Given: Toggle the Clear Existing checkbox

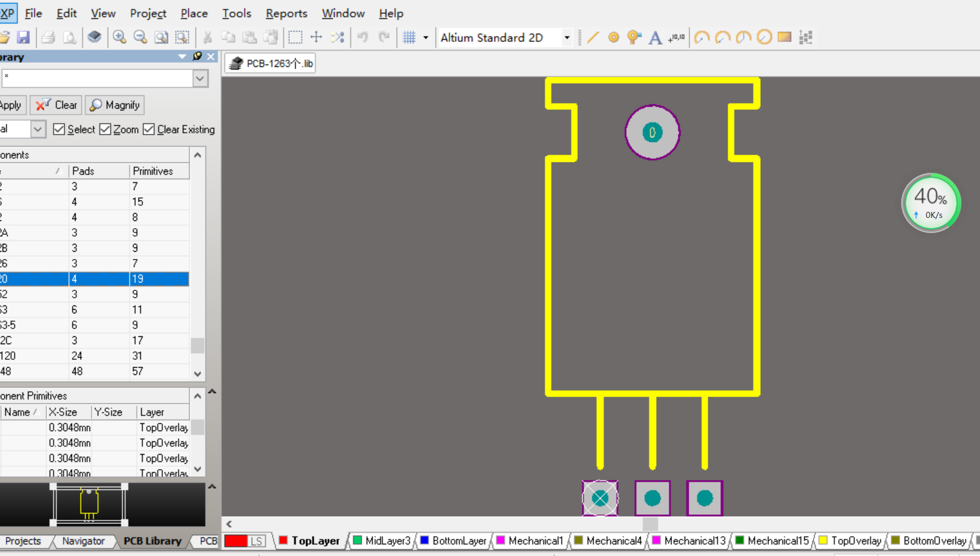Looking at the screenshot, I should point(149,129).
